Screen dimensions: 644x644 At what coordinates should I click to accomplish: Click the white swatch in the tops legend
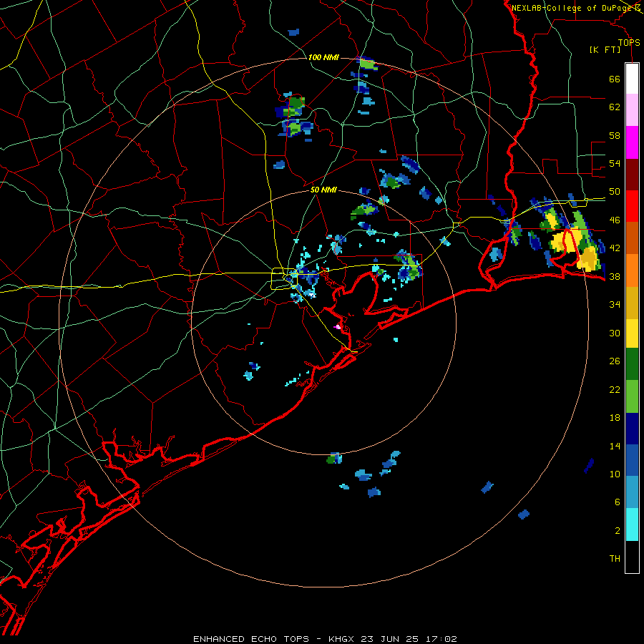point(632,79)
